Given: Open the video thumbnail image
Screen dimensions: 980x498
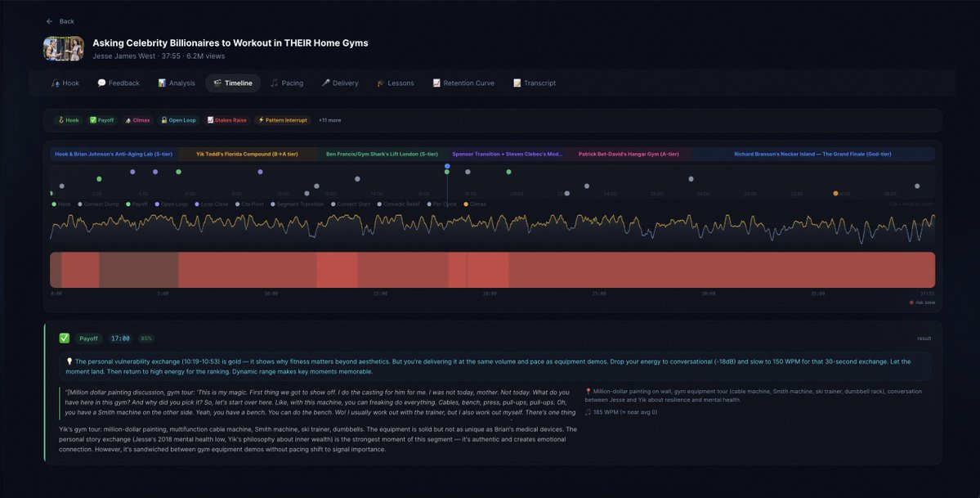Looking at the screenshot, I should tap(64, 49).
